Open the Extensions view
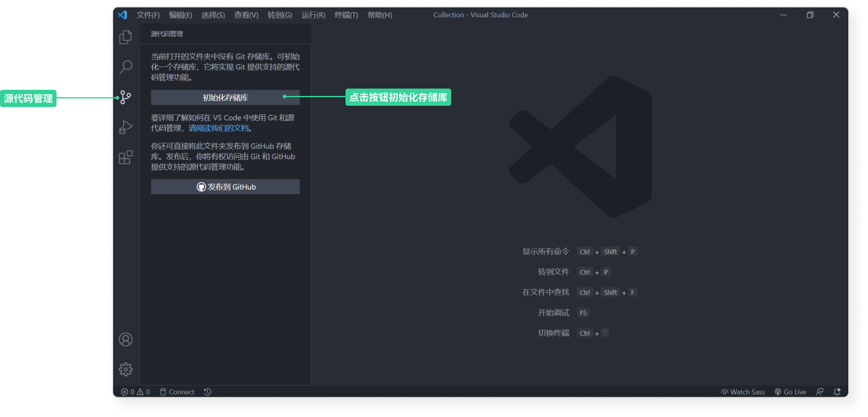 (x=125, y=157)
